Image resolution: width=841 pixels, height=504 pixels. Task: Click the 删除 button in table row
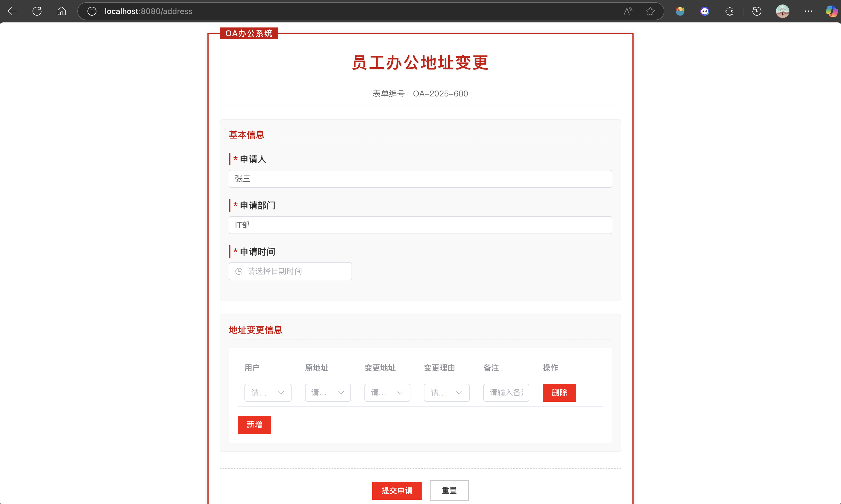pyautogui.click(x=559, y=393)
